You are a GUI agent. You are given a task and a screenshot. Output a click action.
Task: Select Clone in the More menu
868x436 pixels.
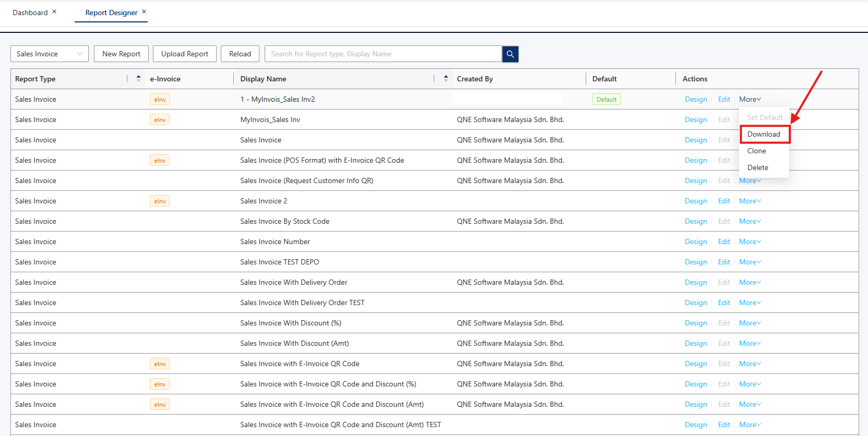pyautogui.click(x=757, y=151)
